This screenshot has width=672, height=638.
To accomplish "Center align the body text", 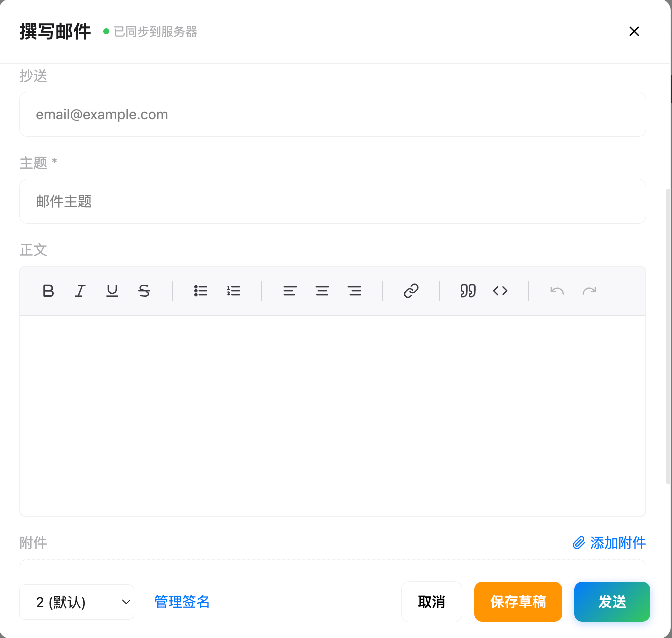I will coord(322,291).
